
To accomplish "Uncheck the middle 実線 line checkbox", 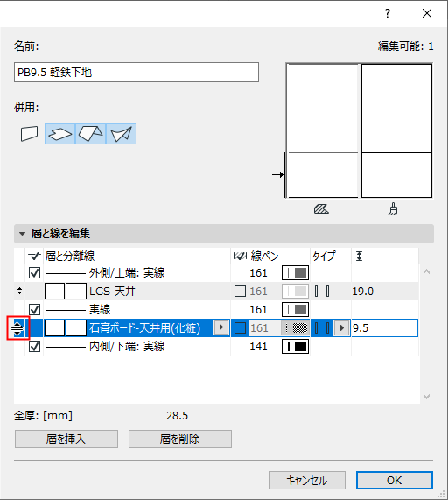I will coord(34,310).
